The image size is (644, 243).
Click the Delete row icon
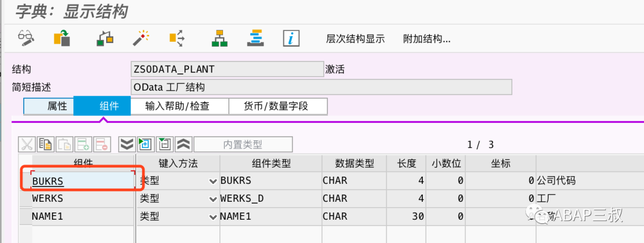(x=102, y=144)
